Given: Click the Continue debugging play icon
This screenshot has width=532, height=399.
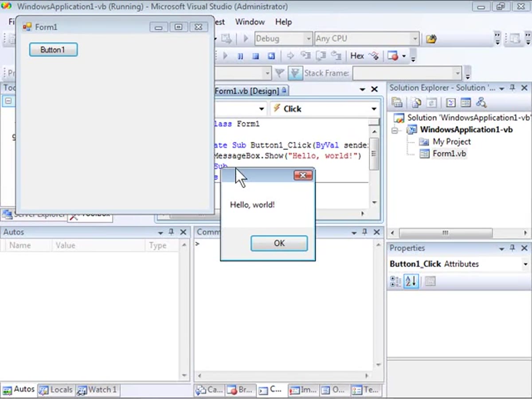Looking at the screenshot, I should (x=225, y=56).
